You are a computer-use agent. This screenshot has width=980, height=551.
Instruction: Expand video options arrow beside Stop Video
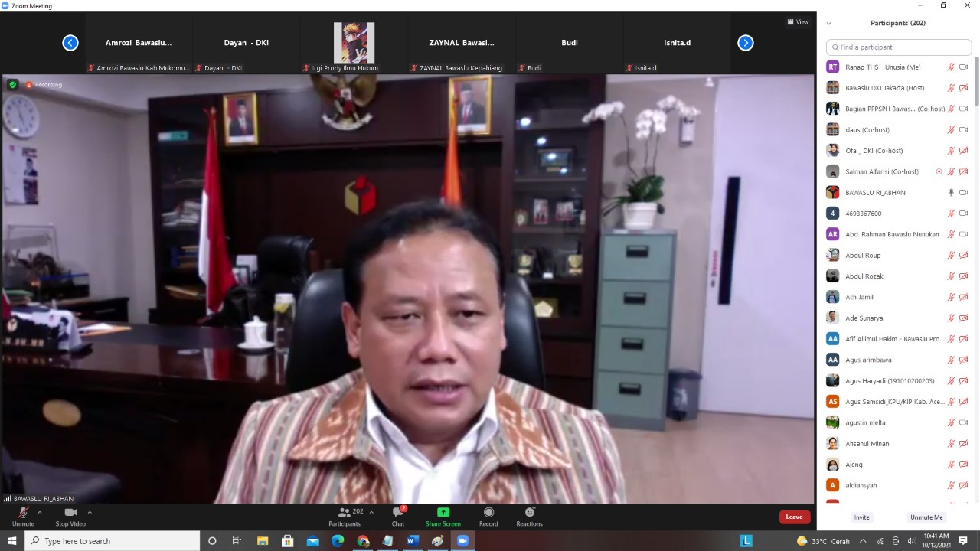90,512
